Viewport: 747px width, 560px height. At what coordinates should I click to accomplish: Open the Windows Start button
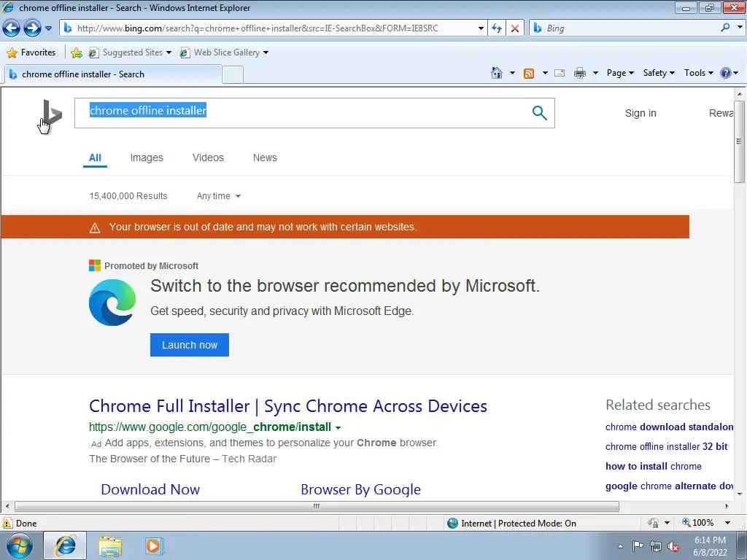[20, 546]
